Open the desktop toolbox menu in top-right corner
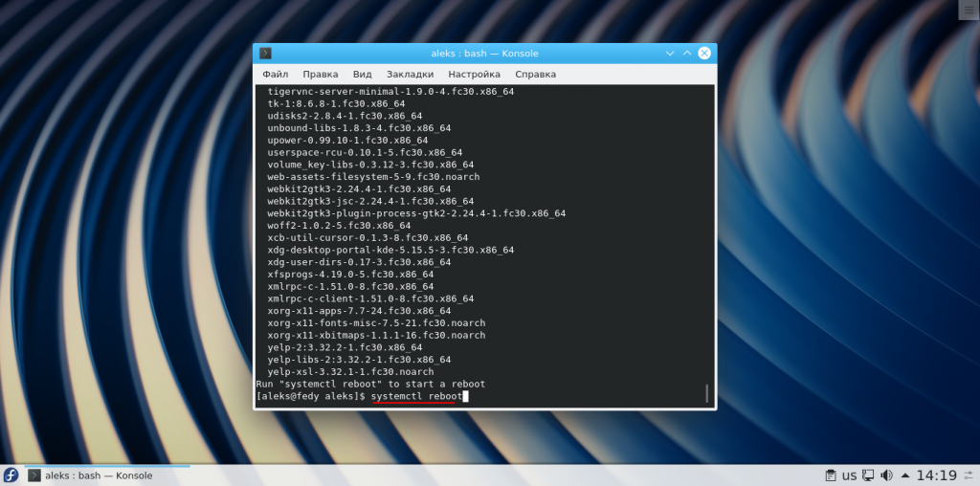This screenshot has width=980, height=486. [x=968, y=9]
